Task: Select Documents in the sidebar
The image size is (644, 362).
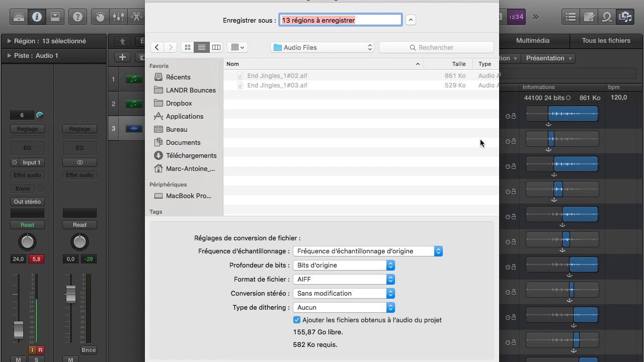Action: click(x=183, y=142)
